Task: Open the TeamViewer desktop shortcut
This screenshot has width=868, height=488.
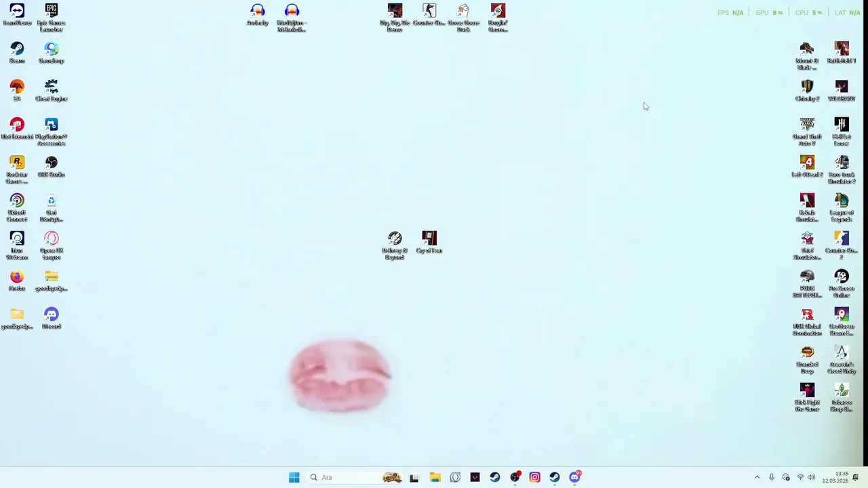Action: (17, 14)
